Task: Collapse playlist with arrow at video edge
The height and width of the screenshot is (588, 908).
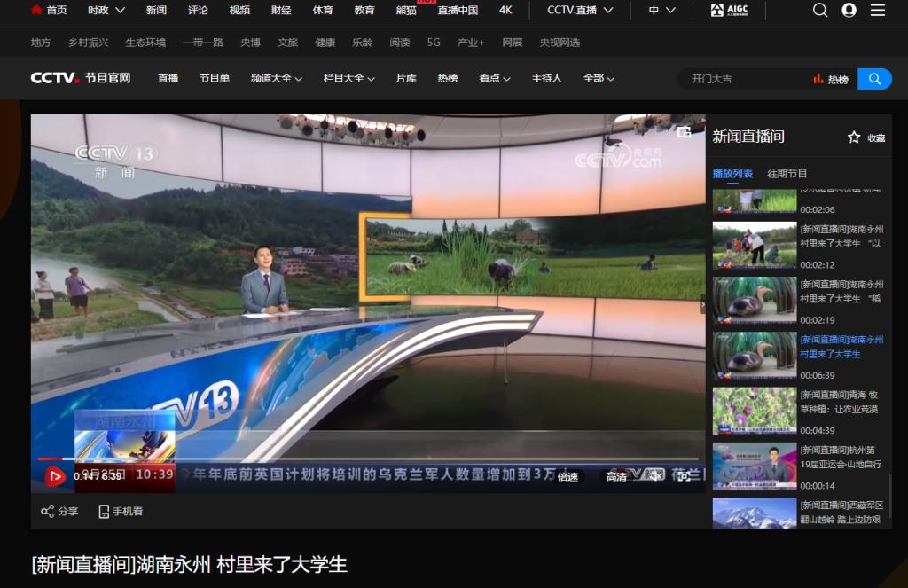Action: (702, 303)
